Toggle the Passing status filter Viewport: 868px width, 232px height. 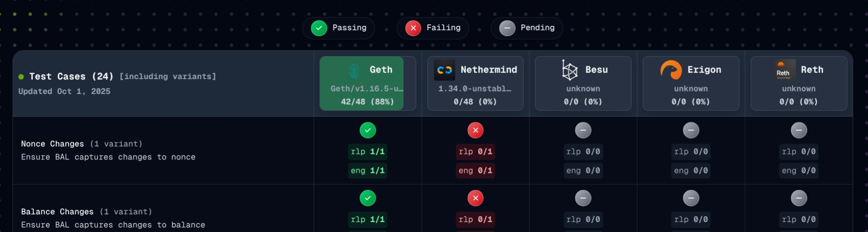pyautogui.click(x=339, y=28)
